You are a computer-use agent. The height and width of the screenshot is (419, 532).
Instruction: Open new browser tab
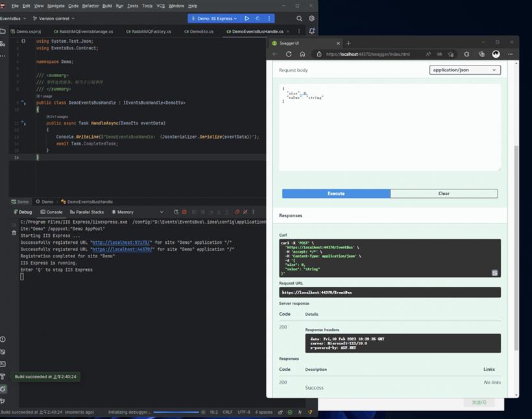click(348, 43)
